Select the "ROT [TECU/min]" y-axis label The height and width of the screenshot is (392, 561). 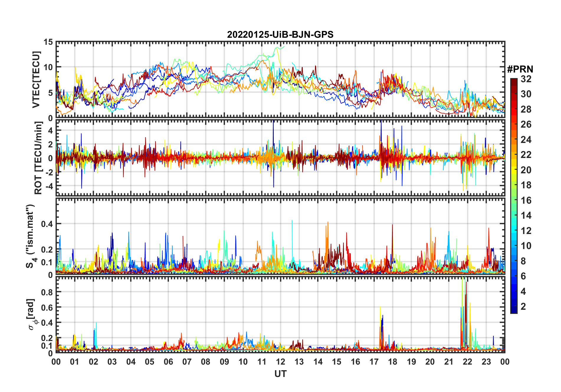(x=38, y=158)
